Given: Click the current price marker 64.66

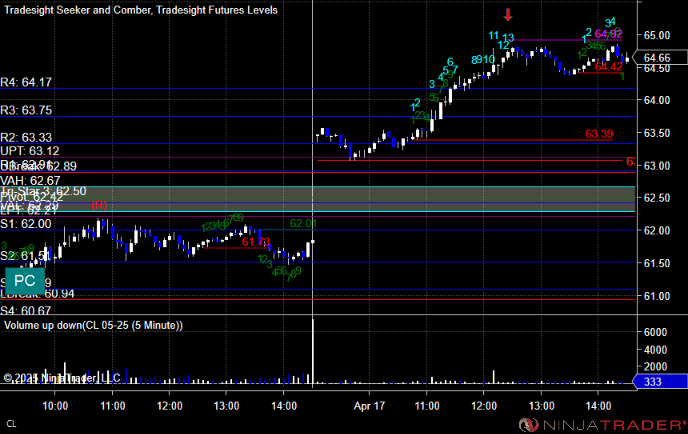Looking at the screenshot, I should click(x=661, y=57).
